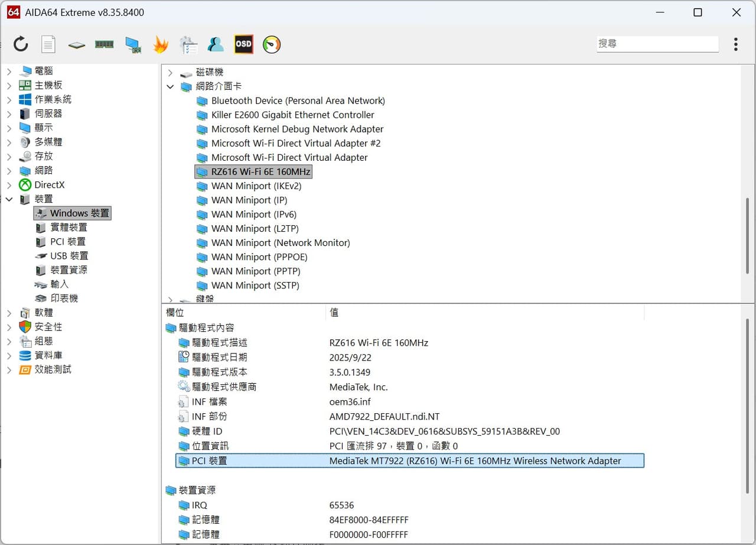Click the 搜尋 search field

click(x=657, y=44)
